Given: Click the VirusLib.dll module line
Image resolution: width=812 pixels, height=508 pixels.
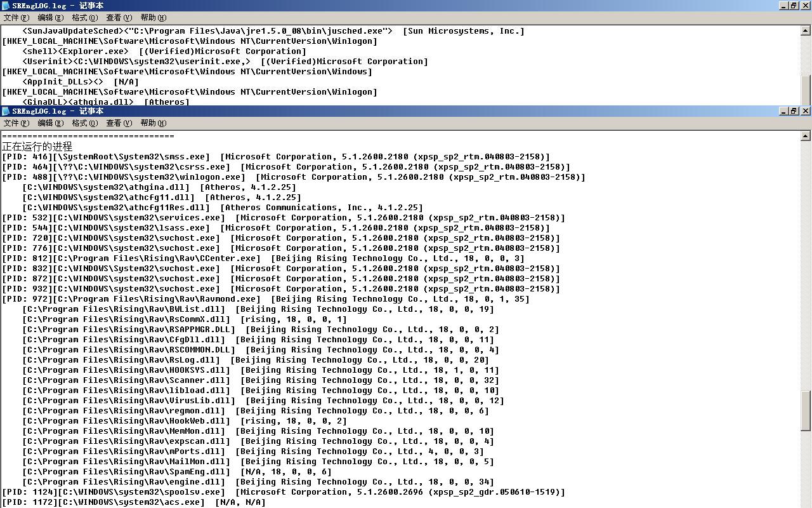Looking at the screenshot, I should [x=263, y=401].
